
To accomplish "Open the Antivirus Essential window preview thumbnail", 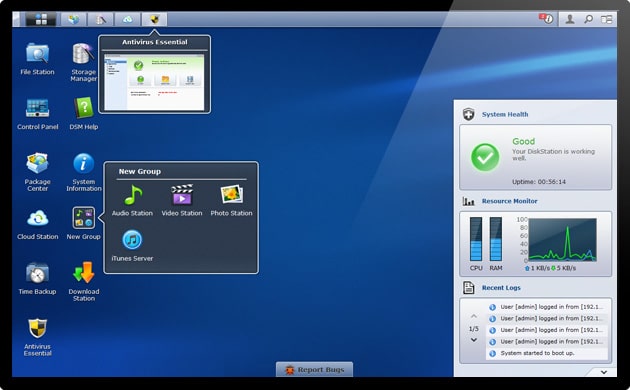I will point(154,82).
